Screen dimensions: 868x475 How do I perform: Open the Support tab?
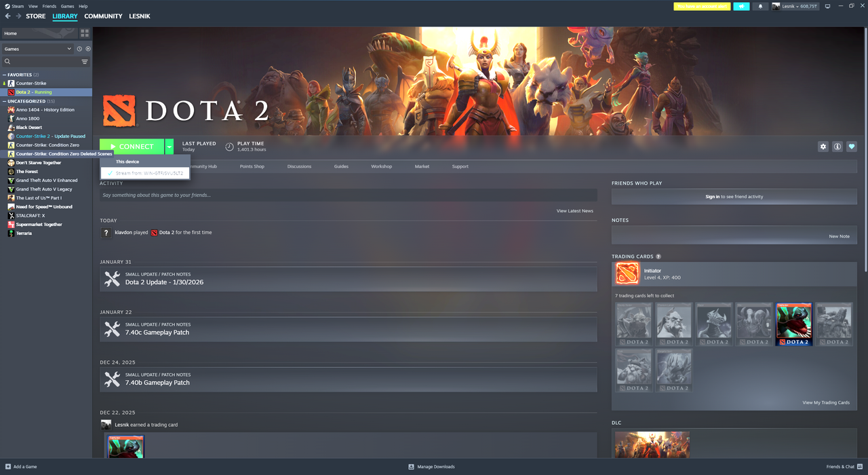pos(460,166)
